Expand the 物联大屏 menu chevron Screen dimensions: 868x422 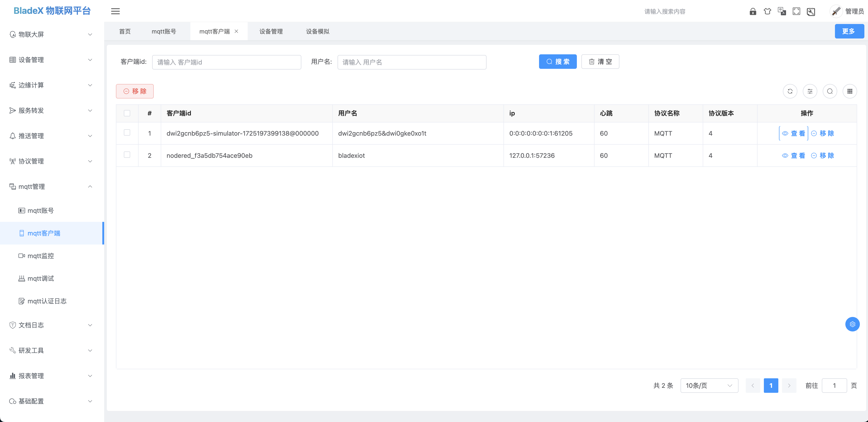coord(90,34)
